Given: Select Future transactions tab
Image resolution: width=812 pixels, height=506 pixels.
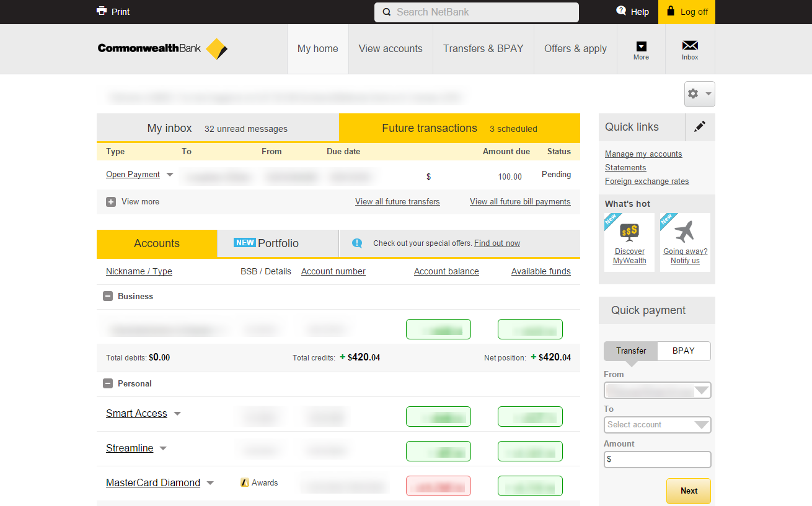Looking at the screenshot, I should (x=459, y=128).
